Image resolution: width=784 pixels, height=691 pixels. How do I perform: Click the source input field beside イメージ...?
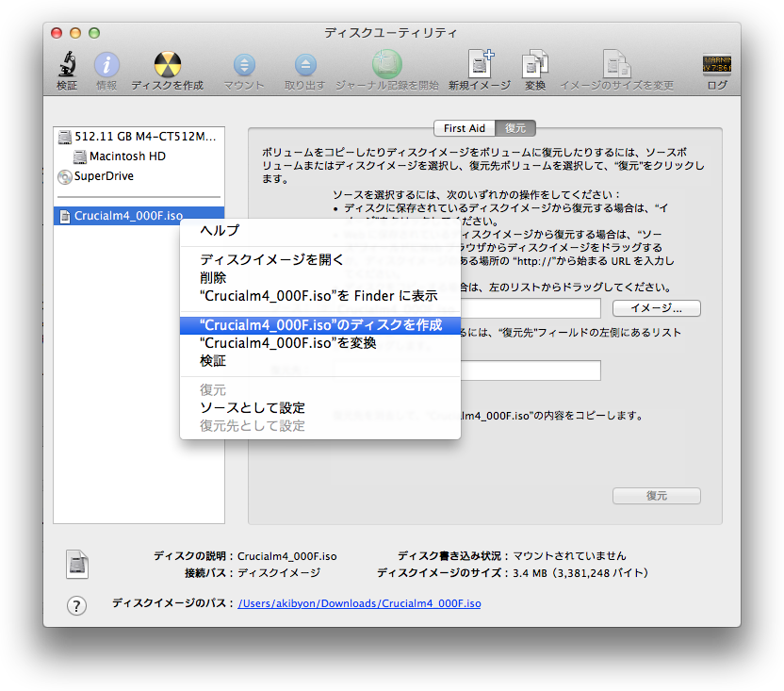530,308
